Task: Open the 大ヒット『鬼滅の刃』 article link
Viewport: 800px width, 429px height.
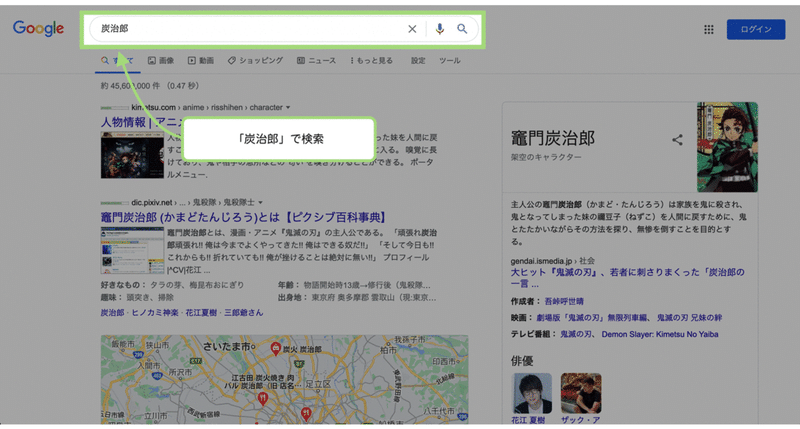Action: coord(628,278)
